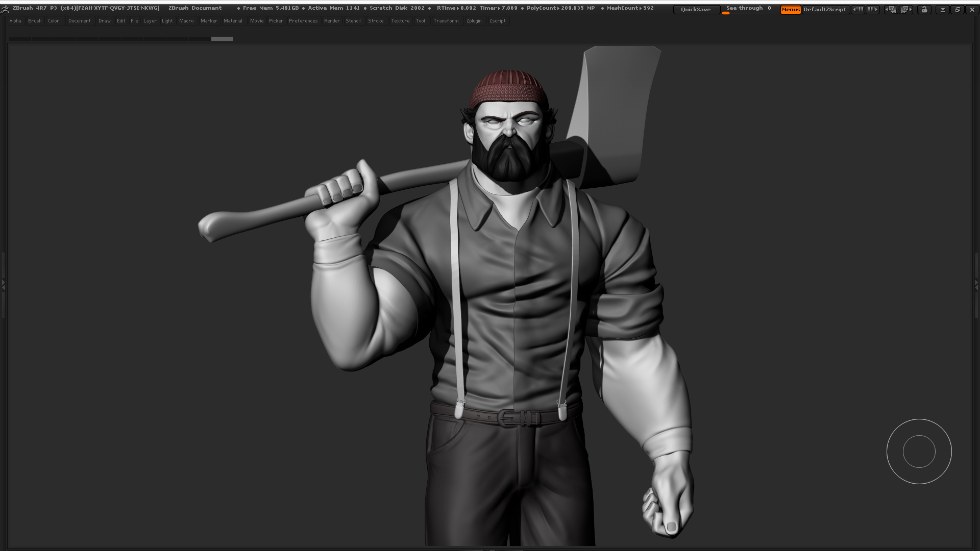This screenshot has width=980, height=551.
Task: Expand the left tray divider
Action: coord(3,285)
